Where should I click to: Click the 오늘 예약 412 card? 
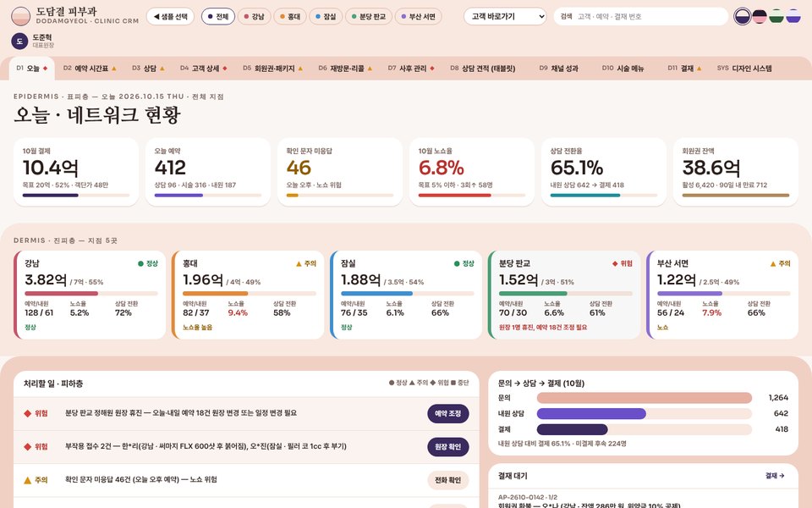[x=208, y=172]
